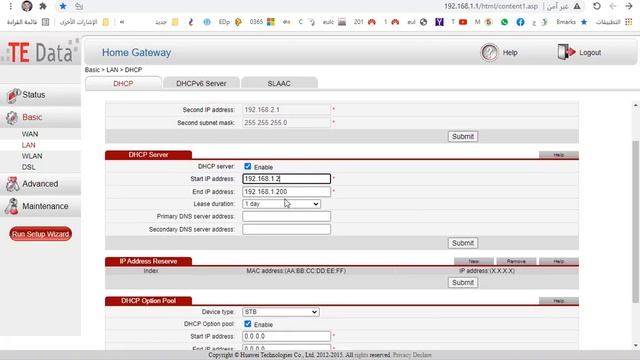Viewport: 640px width, 360px height.
Task: Click the Privacy Declare footer link
Action: [x=412, y=355]
